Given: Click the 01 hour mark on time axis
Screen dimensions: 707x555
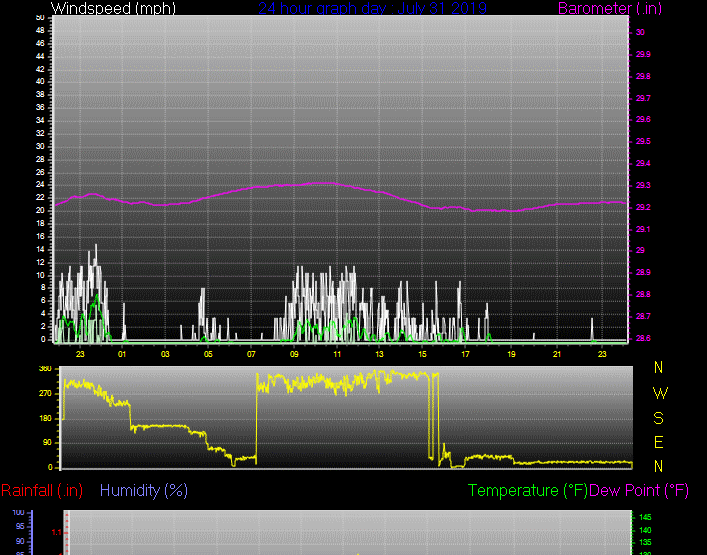Looking at the screenshot, I should (122, 354).
